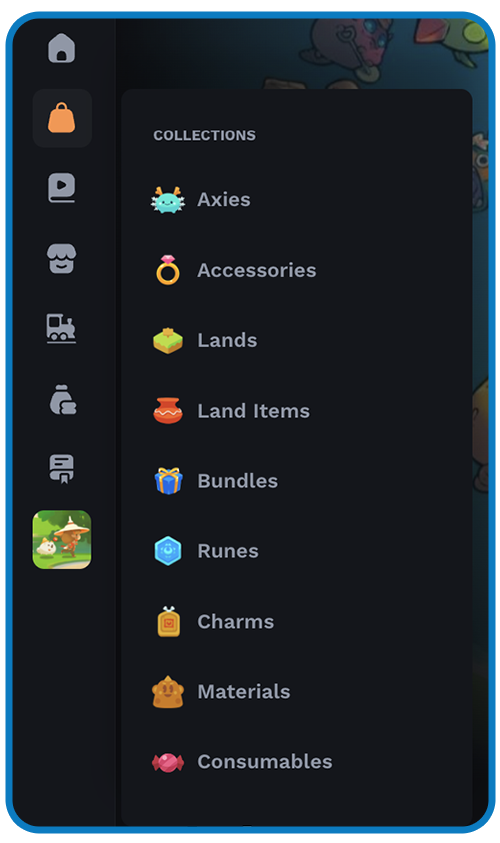Click the shop stall sidebar icon
Viewport: 500px width, 843px height.
pyautogui.click(x=62, y=258)
